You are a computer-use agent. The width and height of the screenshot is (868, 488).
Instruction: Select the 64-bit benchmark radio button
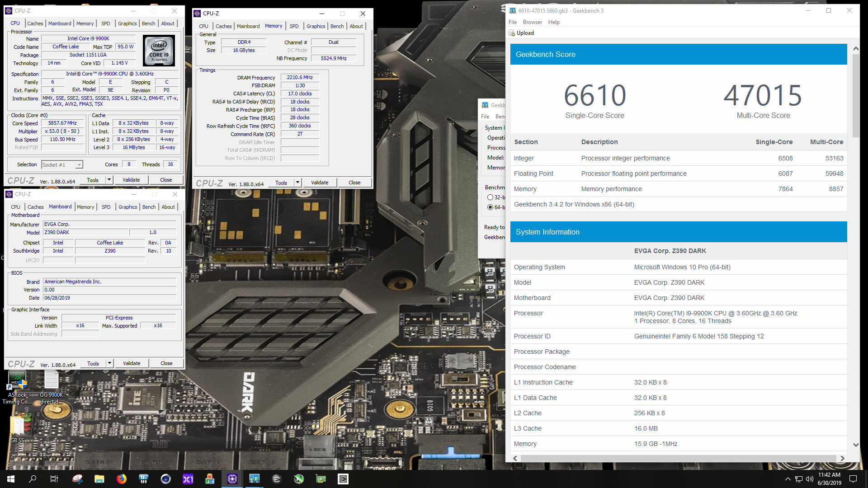490,207
